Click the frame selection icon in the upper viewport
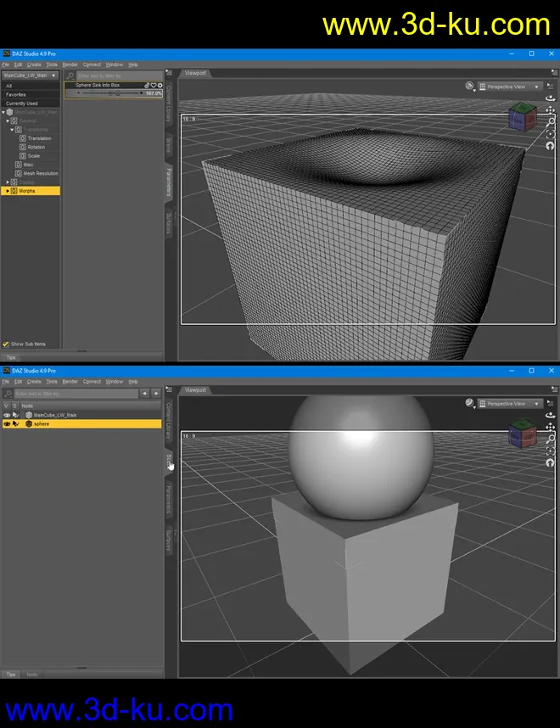 pyautogui.click(x=551, y=134)
